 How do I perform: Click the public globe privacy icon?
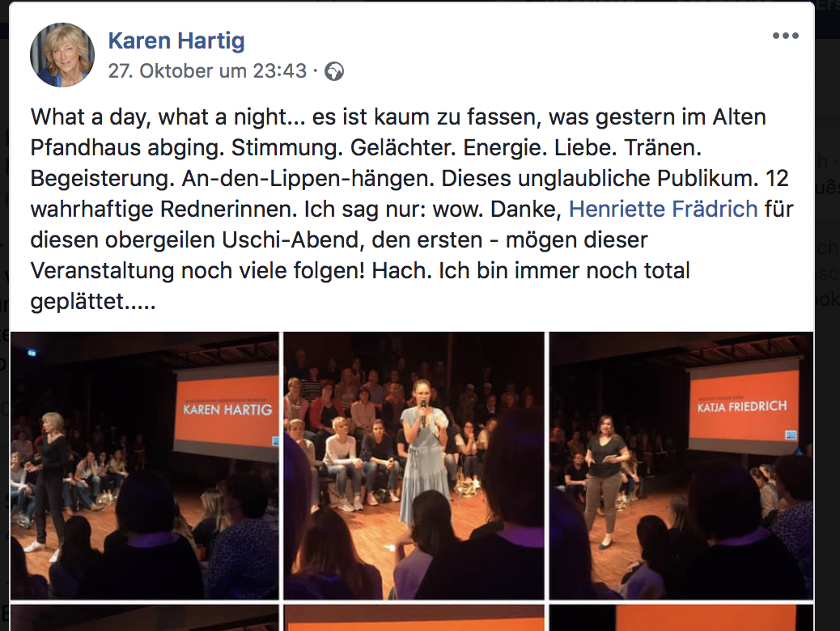tap(334, 71)
